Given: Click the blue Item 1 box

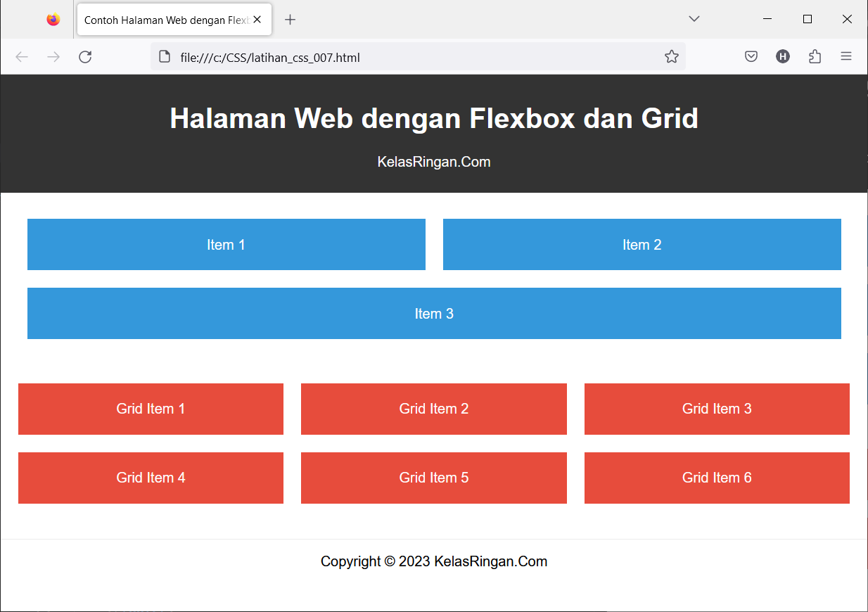Looking at the screenshot, I should pos(226,245).
